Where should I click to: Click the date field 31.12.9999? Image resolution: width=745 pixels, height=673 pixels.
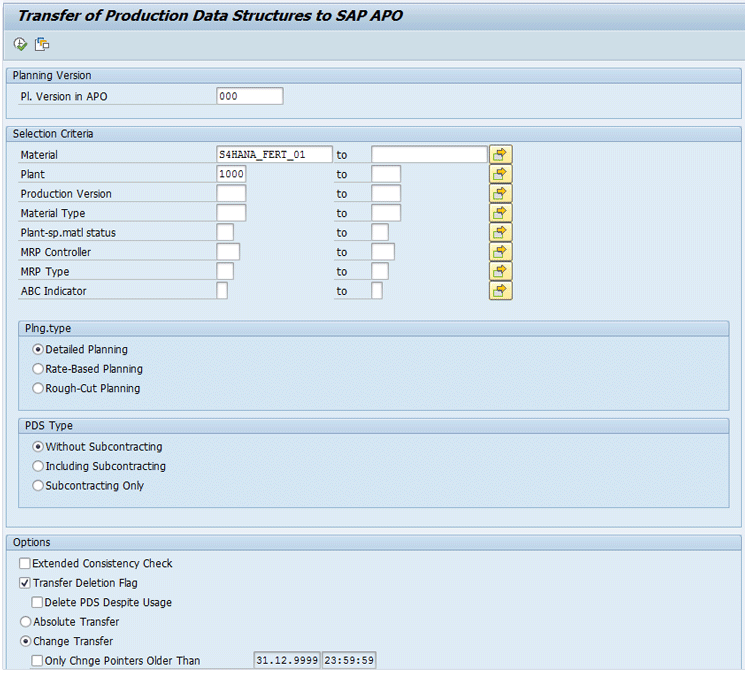(x=287, y=660)
